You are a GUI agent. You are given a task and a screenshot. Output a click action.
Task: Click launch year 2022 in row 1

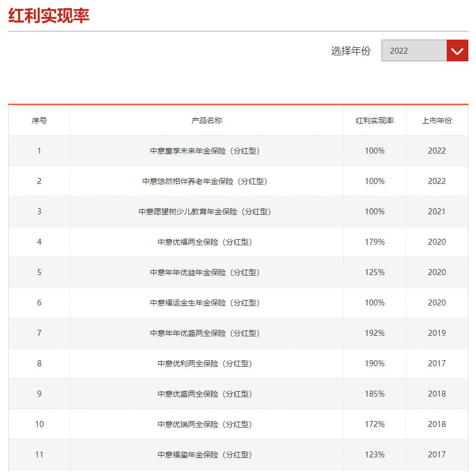(437, 151)
